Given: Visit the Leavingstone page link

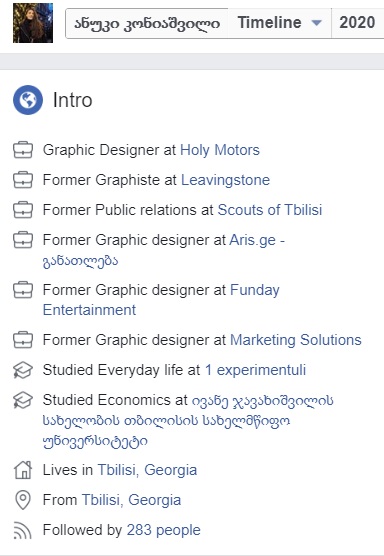Looking at the screenshot, I should click(226, 180).
